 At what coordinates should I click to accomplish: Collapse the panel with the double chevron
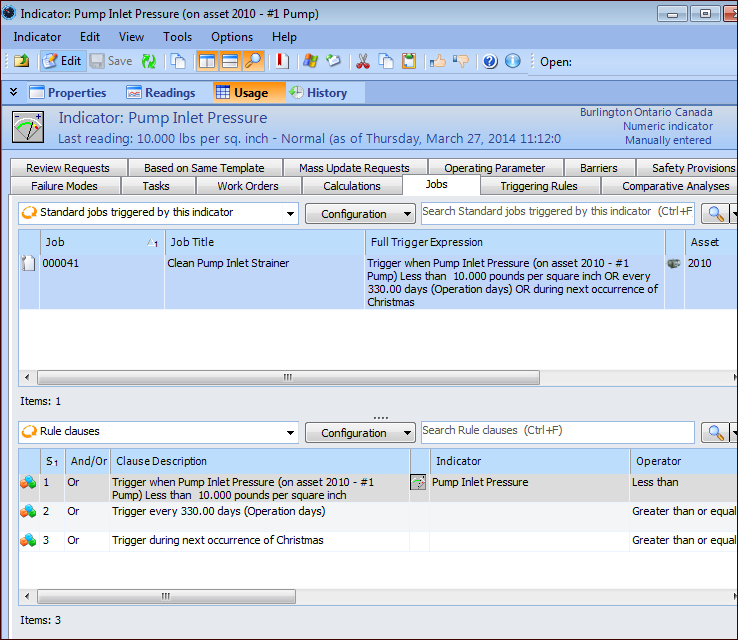click(14, 93)
